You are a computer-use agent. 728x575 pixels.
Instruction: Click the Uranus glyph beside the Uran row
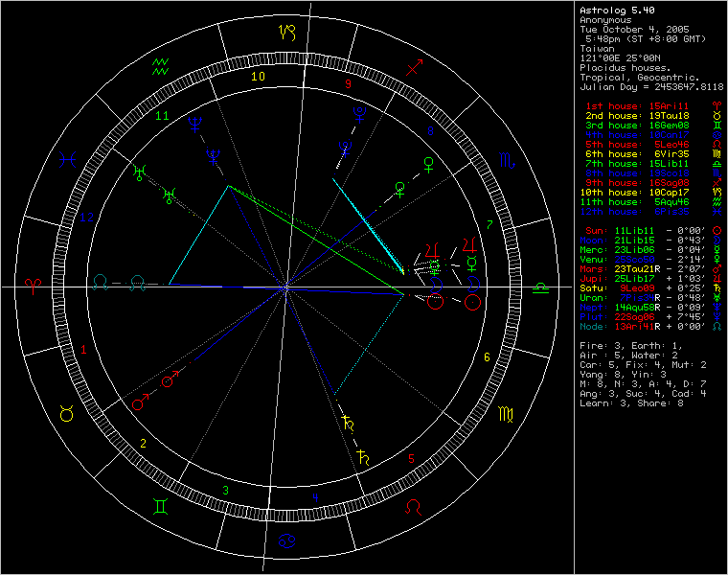coord(717,298)
